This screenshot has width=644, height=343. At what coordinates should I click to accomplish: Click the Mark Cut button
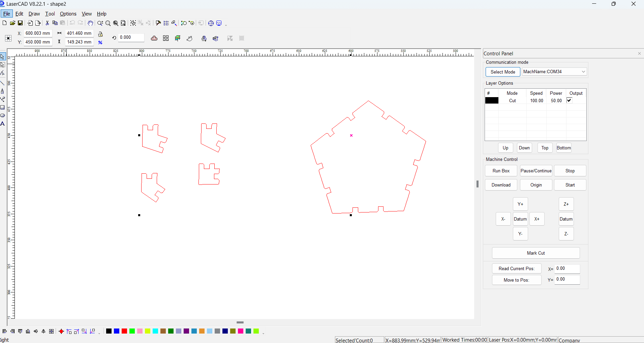(536, 253)
